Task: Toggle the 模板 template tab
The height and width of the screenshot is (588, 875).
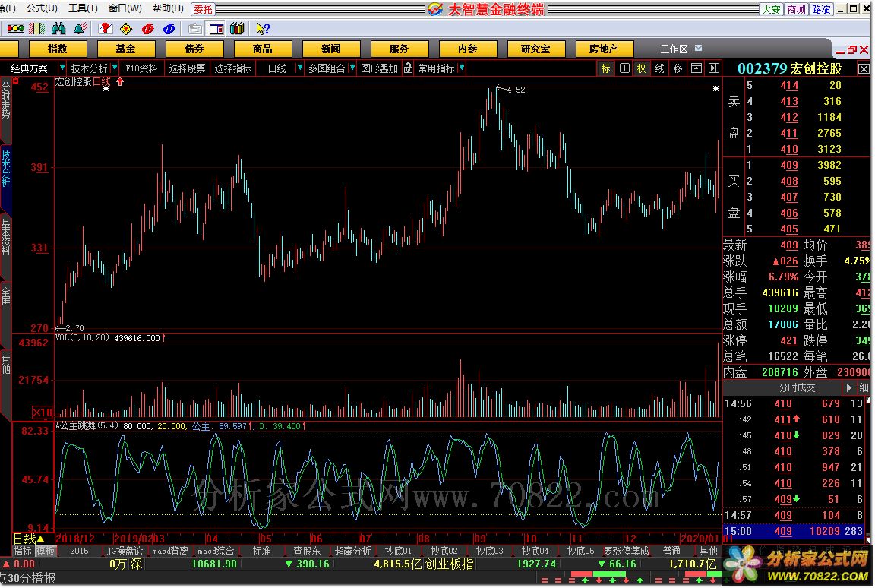Action: click(46, 552)
